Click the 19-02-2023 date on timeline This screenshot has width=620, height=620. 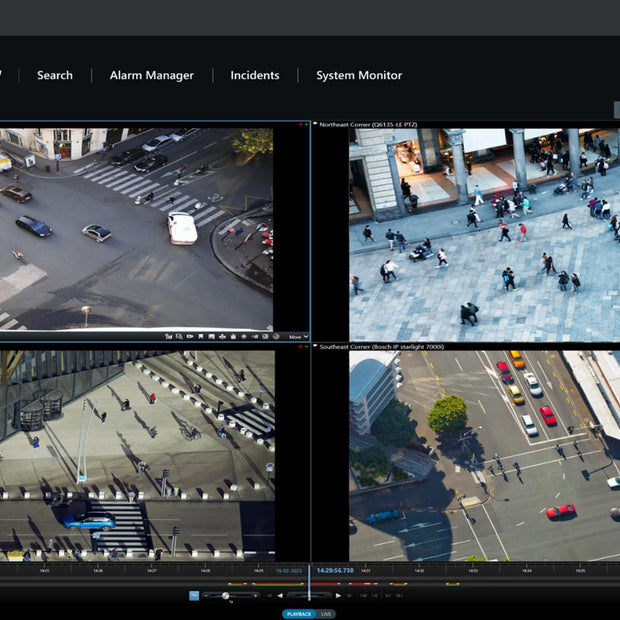tap(289, 571)
